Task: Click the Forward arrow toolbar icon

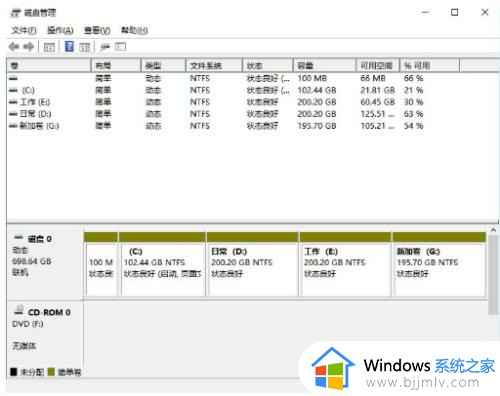Action: tap(29, 47)
